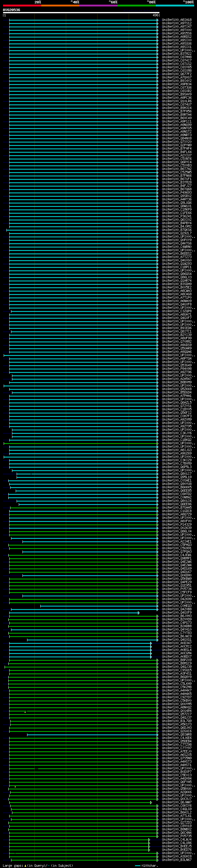Image resolution: width=197 pixels, height=868 pixels.
Task: Select the UniRef100_Q4QJ39 label
Action: coord(177,667)
